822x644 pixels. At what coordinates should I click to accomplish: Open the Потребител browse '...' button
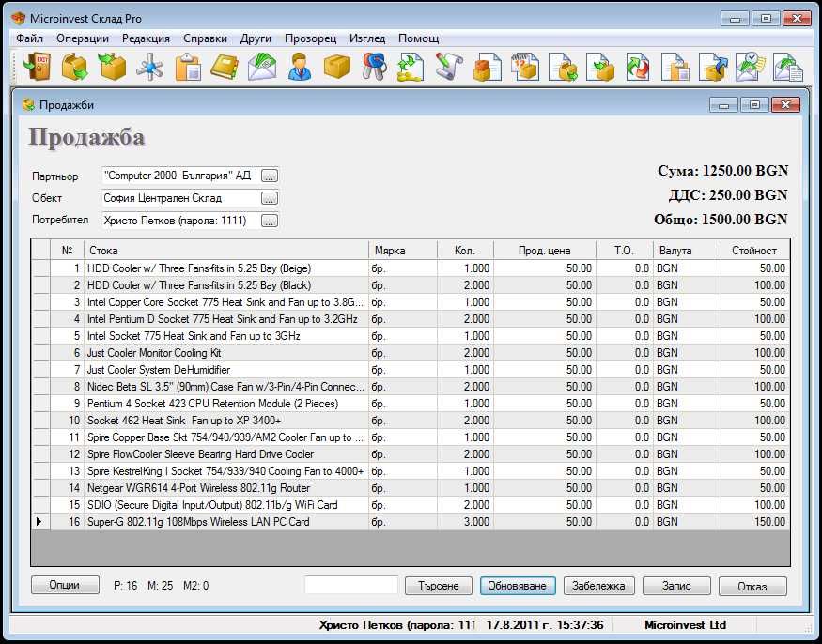270,222
